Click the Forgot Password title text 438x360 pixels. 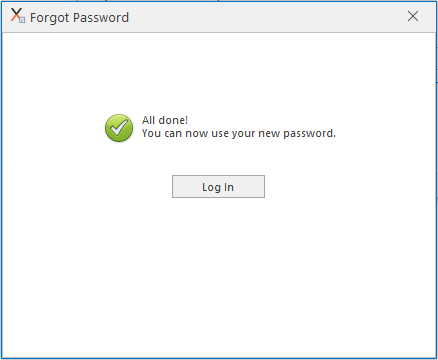(x=79, y=18)
